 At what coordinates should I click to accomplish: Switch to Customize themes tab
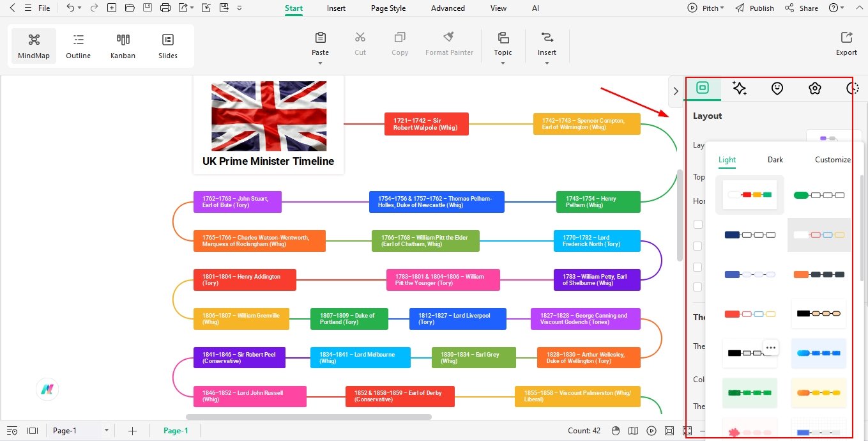833,160
